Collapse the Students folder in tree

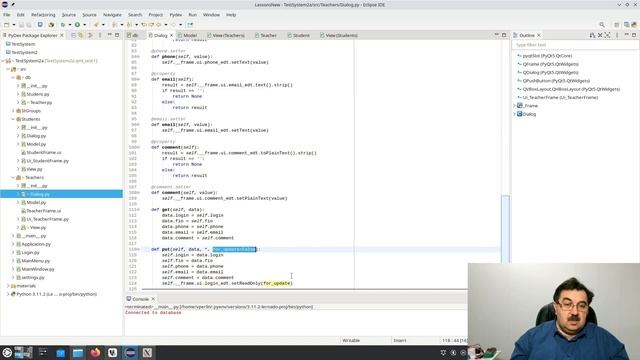[x=13, y=119]
